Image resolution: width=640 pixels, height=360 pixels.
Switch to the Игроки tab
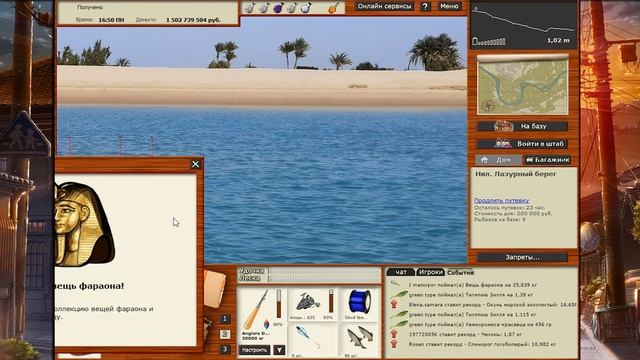click(x=431, y=272)
